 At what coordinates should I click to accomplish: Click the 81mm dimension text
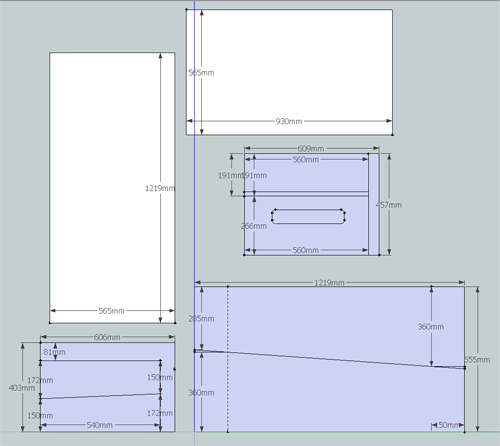pos(54,352)
